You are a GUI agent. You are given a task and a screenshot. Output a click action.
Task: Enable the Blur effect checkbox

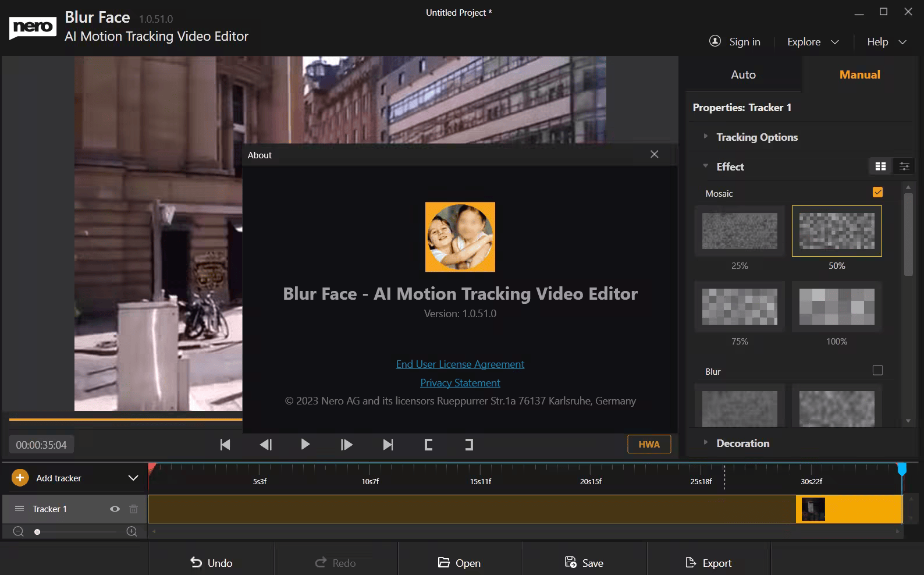coord(877,370)
